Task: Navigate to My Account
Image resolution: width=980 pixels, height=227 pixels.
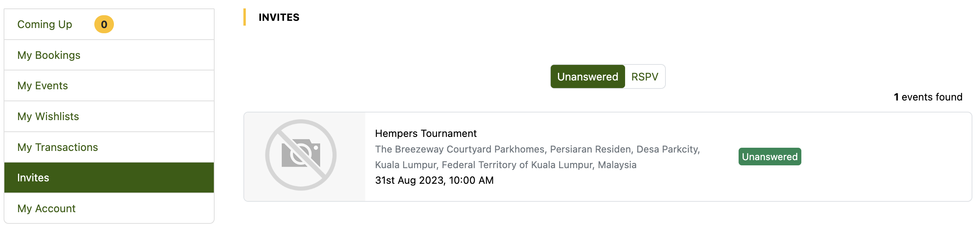Action: coord(46,209)
